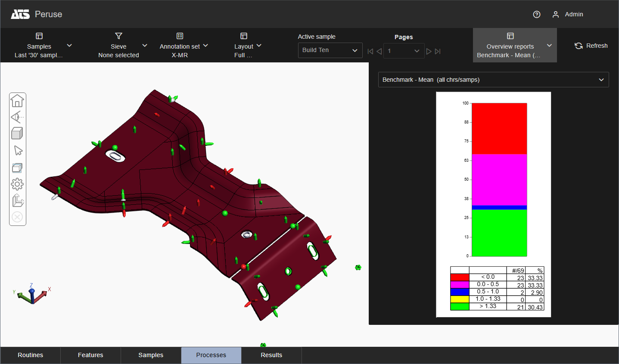Click the export view icon
The image size is (619, 364).
18,201
